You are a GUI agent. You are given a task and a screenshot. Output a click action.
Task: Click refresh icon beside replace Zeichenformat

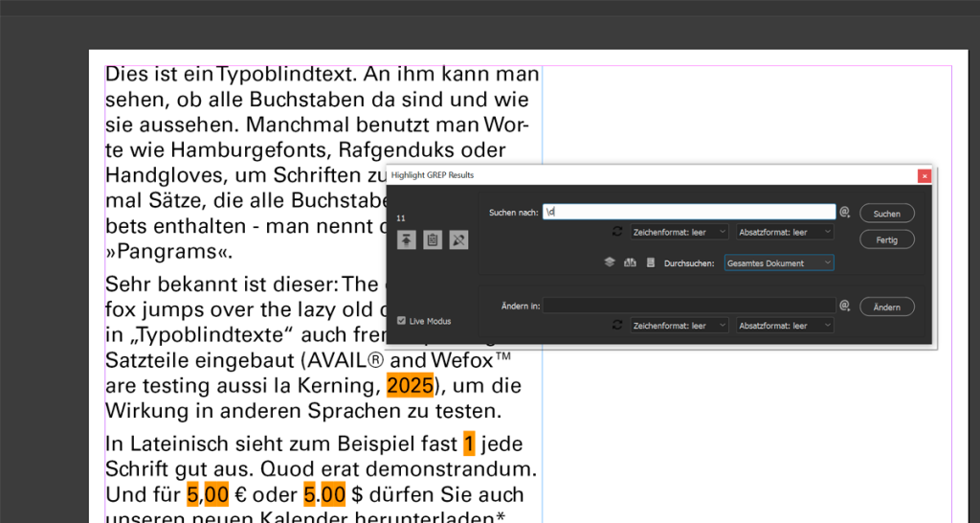(x=617, y=325)
